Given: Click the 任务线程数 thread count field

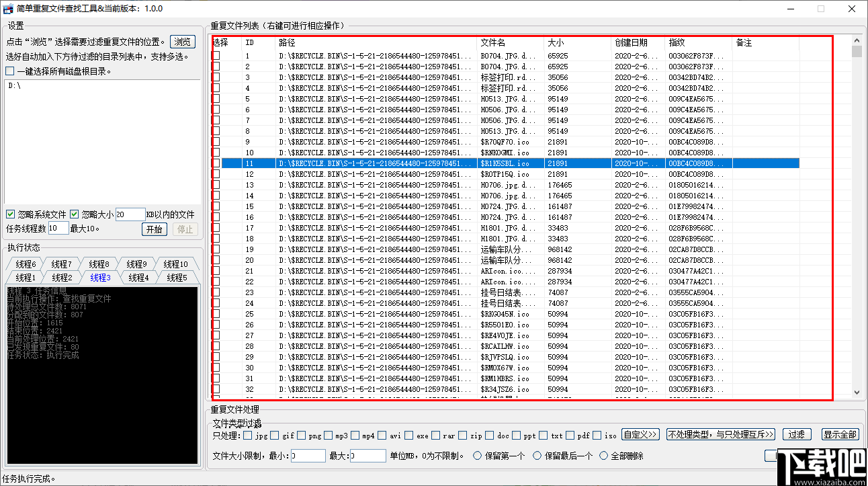Looking at the screenshot, I should [58, 229].
